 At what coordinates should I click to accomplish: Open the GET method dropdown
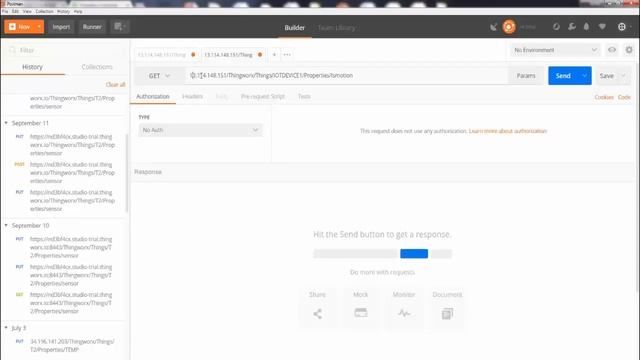[x=159, y=76]
